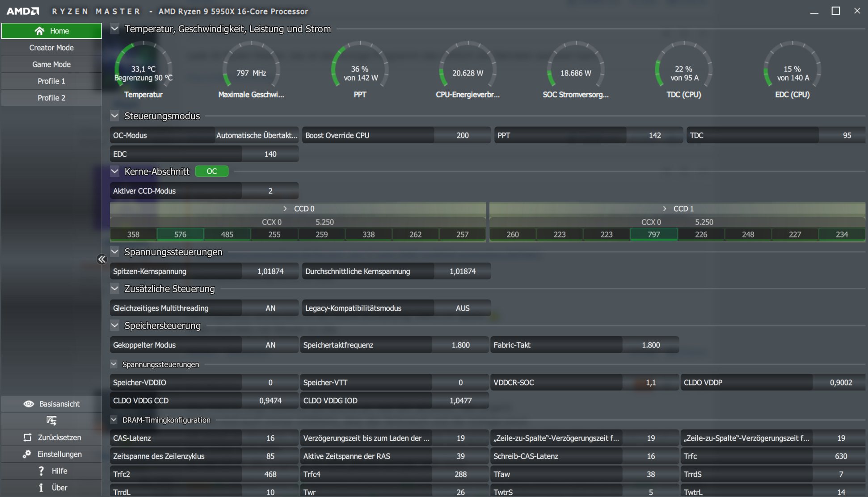Select core showing 797 in CCD 1
This screenshot has height=497, width=868.
[654, 234]
